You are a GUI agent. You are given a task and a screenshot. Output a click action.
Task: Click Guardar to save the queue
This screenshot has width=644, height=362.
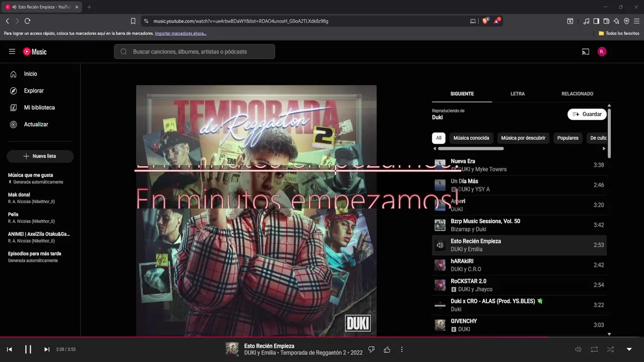pyautogui.click(x=587, y=114)
